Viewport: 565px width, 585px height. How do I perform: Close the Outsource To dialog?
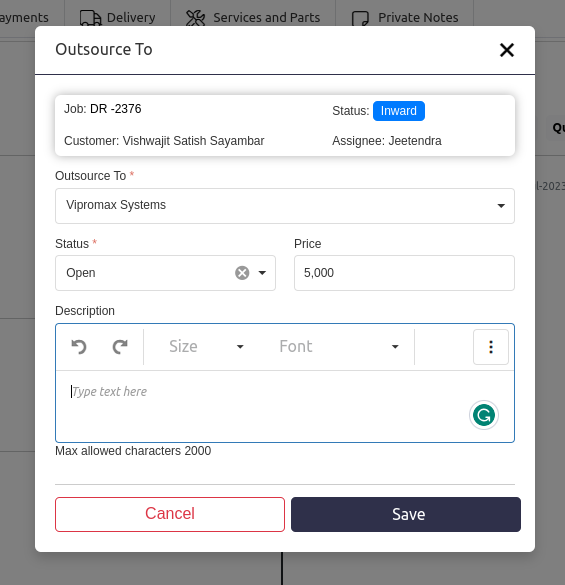pyautogui.click(x=507, y=50)
